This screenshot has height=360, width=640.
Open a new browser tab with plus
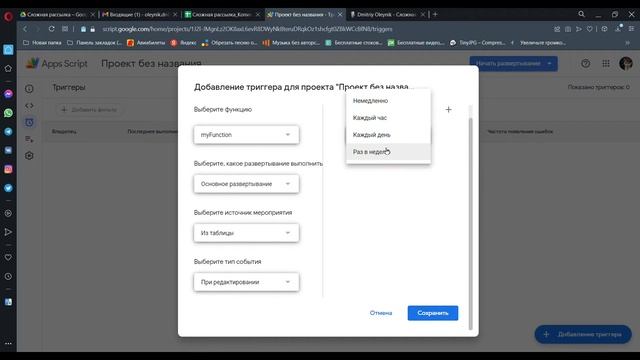pos(435,14)
